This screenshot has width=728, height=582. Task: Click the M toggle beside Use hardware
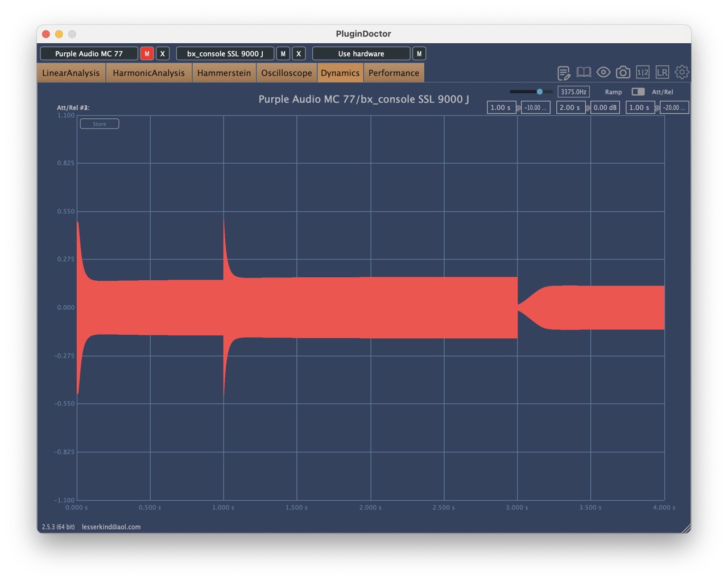tap(419, 53)
